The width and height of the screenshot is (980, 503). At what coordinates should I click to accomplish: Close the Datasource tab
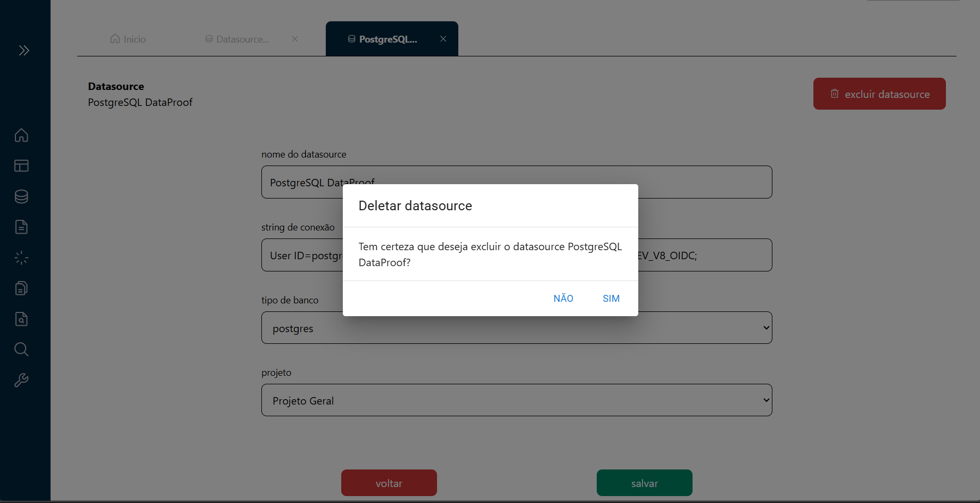point(294,39)
